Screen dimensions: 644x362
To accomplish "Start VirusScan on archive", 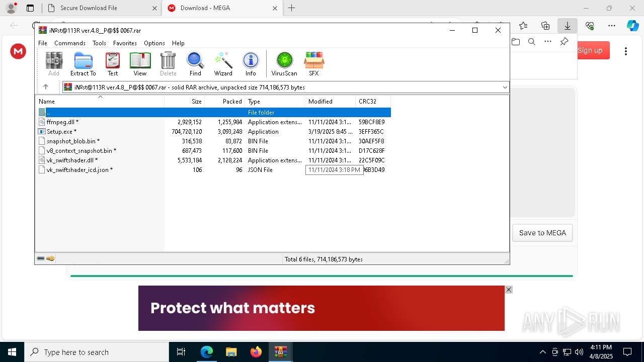I will pyautogui.click(x=284, y=64).
